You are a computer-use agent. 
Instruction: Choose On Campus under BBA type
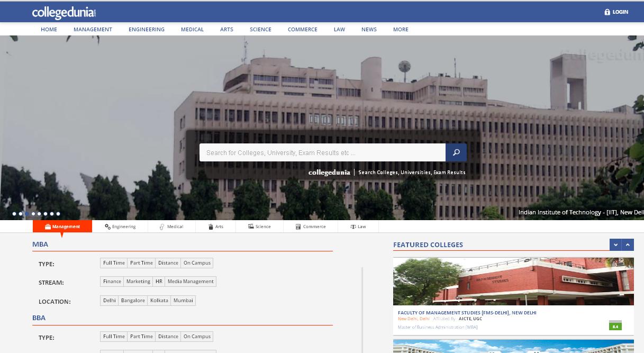point(197,337)
